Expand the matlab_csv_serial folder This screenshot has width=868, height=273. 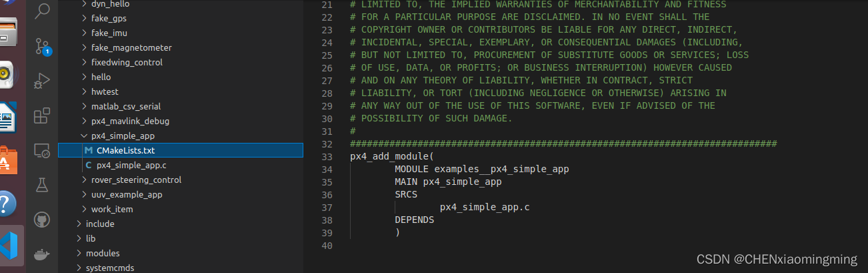click(181, 106)
